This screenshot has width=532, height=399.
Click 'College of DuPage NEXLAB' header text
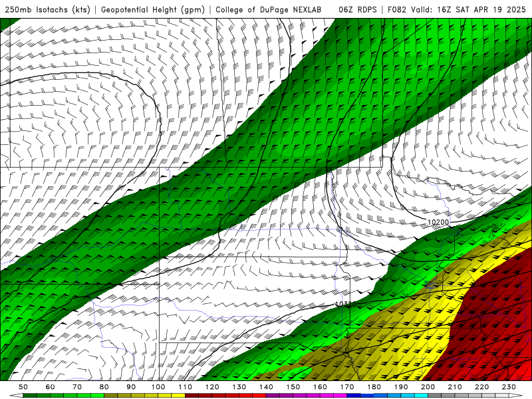click(x=269, y=9)
